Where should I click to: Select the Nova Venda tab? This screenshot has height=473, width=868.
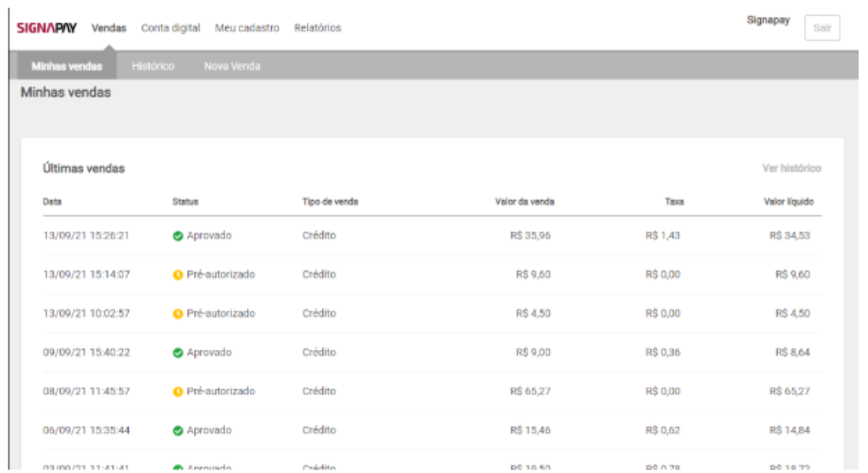click(x=232, y=66)
